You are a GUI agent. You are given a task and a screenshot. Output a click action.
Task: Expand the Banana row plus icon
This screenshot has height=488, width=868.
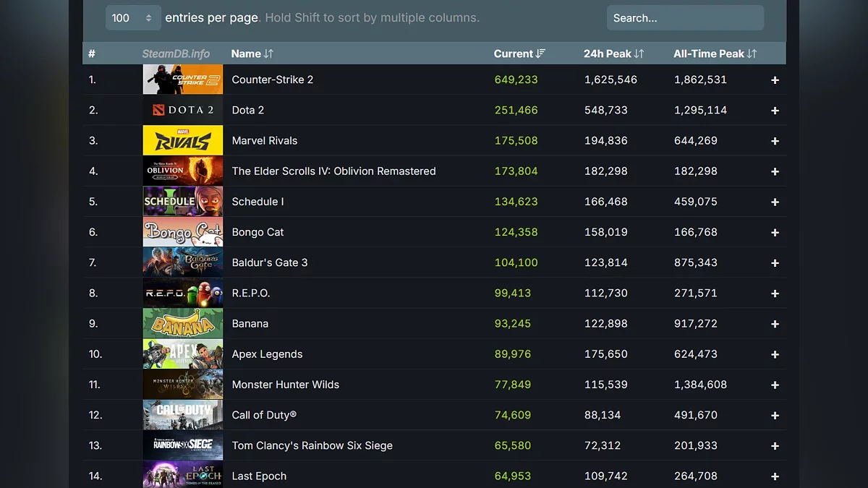(775, 324)
